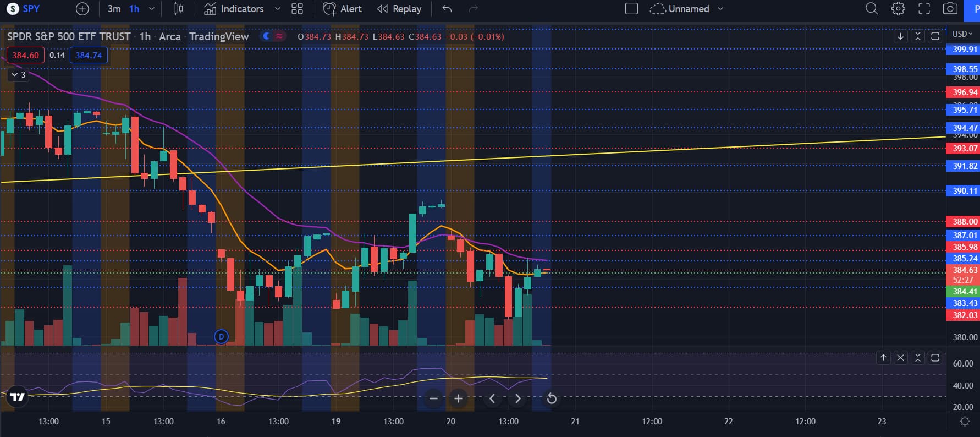980x437 pixels.
Task: Add a symbol to compare (plus icon)
Action: 82,9
